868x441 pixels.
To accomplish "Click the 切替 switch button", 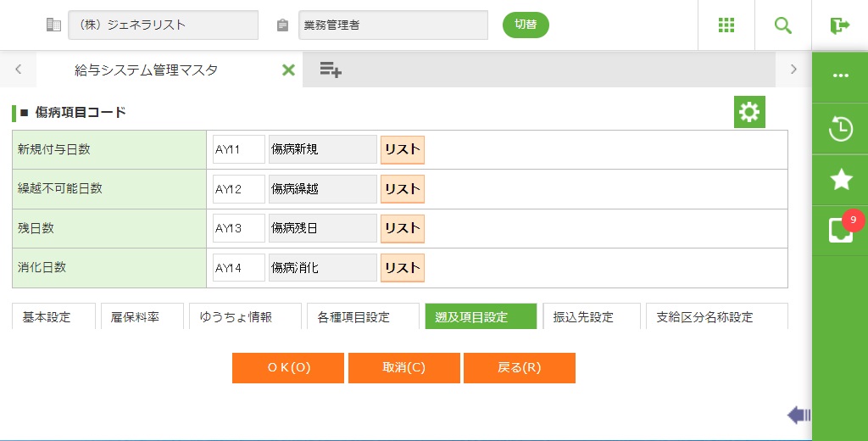I will coord(526,25).
